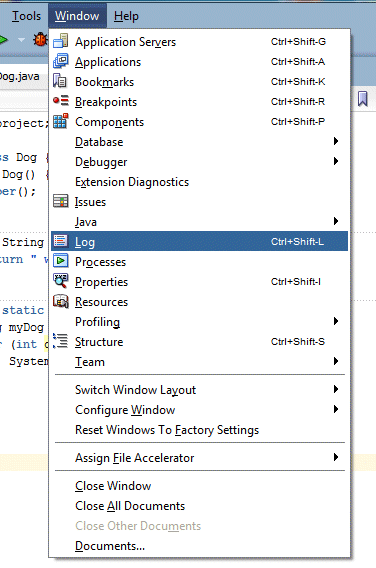Expand the Configure Window submenu arrow
Screen dimensions: 376x568
[x=336, y=409]
